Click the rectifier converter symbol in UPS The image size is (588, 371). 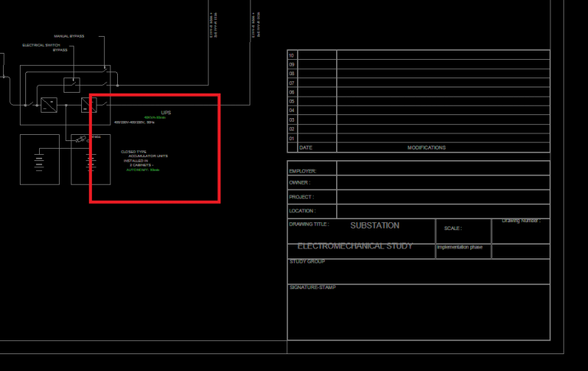pyautogui.click(x=49, y=104)
